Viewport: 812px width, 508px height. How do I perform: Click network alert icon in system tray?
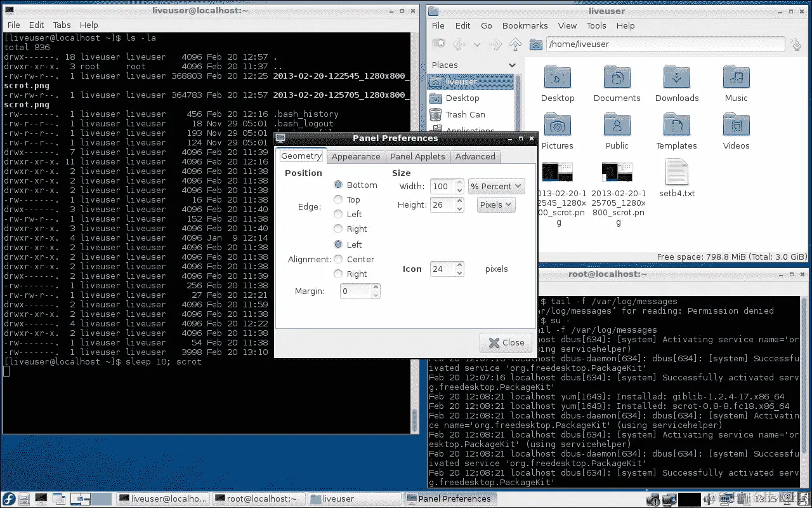(x=654, y=499)
